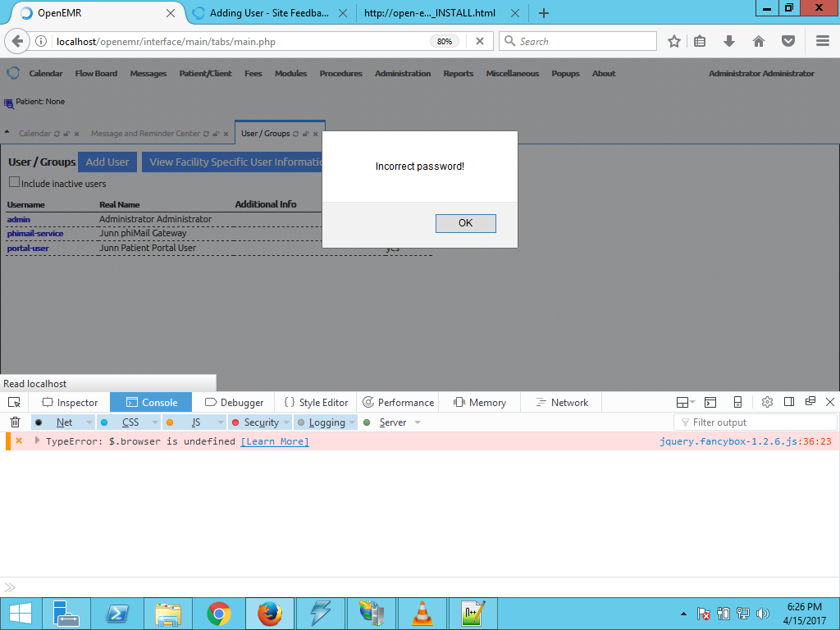
Task: Expand the JS filter dropdown arrow
Action: 221,422
